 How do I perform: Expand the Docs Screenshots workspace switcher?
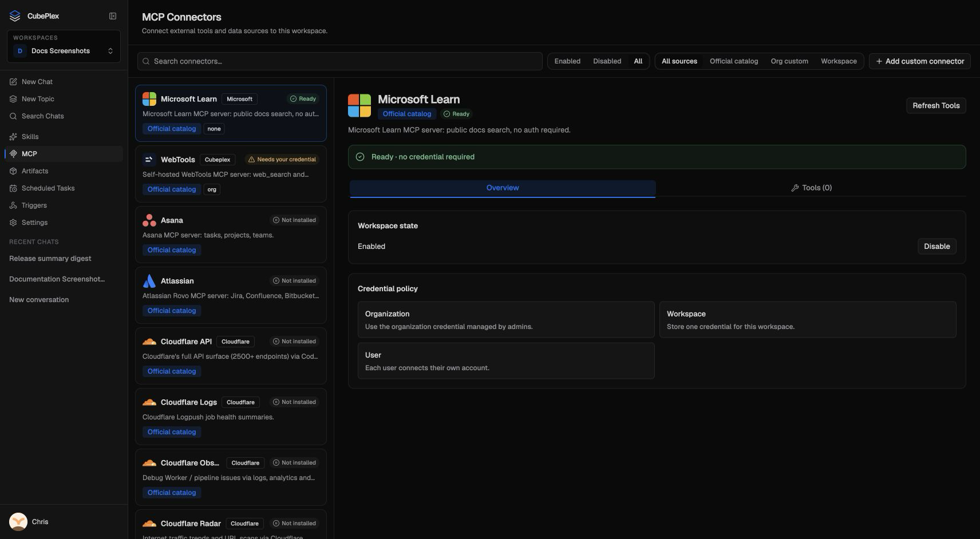click(x=64, y=51)
